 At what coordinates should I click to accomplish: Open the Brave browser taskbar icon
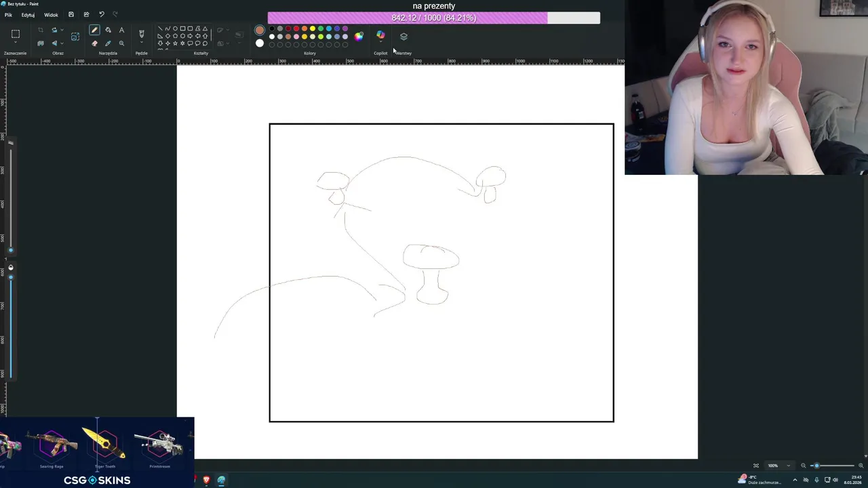[206, 480]
